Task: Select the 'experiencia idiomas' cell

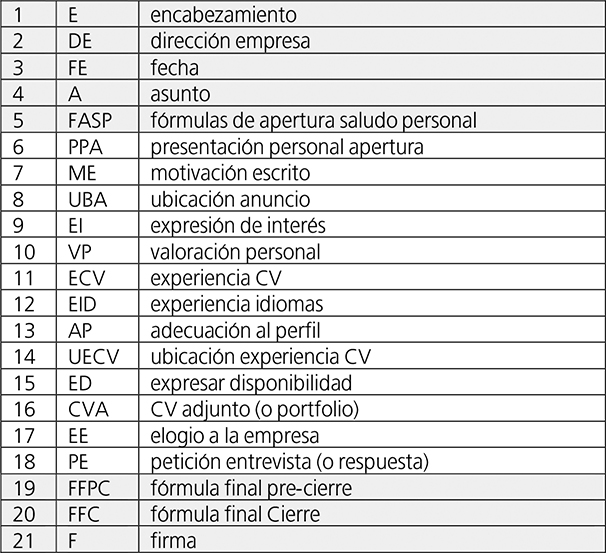Action: pos(237,303)
